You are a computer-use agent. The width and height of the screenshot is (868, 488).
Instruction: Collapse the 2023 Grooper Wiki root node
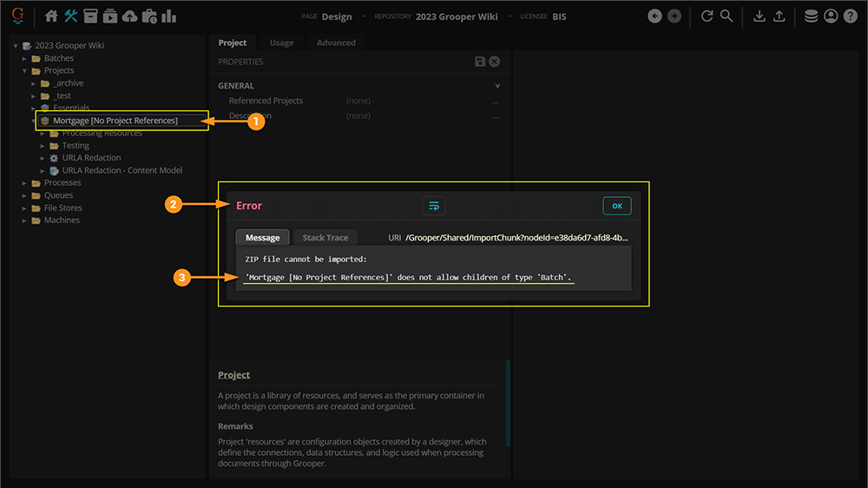16,46
